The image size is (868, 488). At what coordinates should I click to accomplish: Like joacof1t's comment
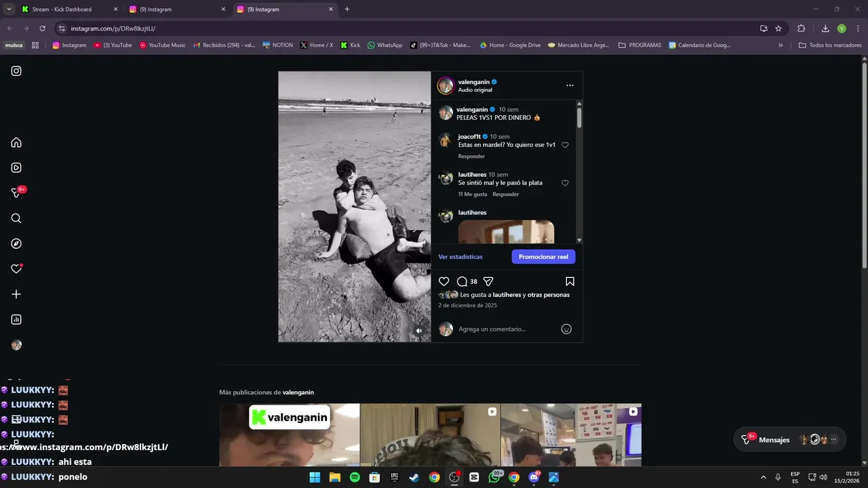click(x=565, y=145)
